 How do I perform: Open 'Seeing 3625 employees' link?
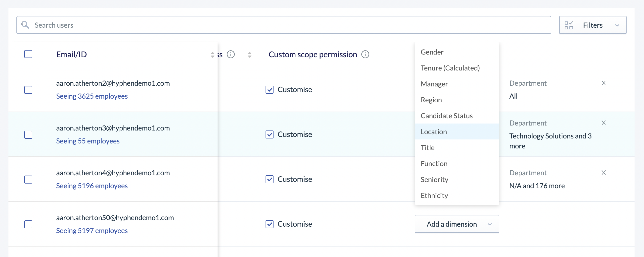92,96
